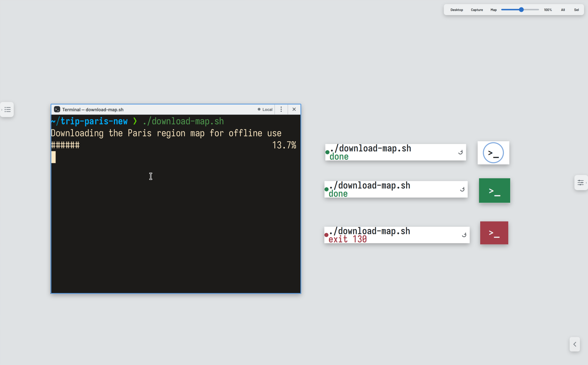Close the Terminal download-map.sh window
This screenshot has width=588, height=365.
coord(294,109)
